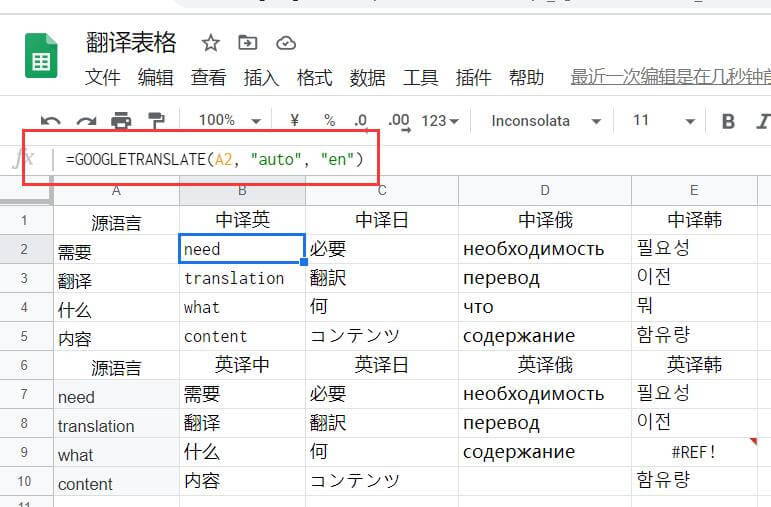Star the 翻译表格 document

[x=210, y=43]
